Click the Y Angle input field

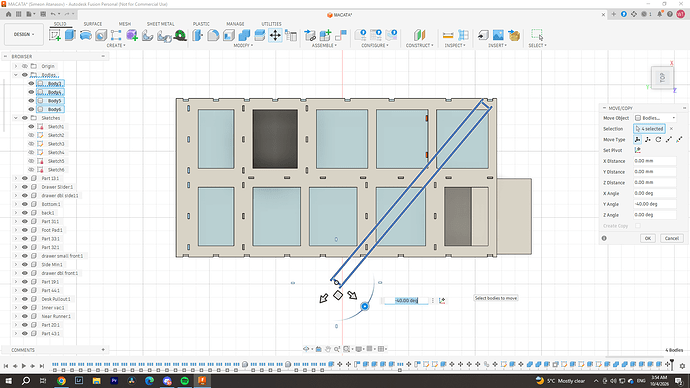coord(655,204)
